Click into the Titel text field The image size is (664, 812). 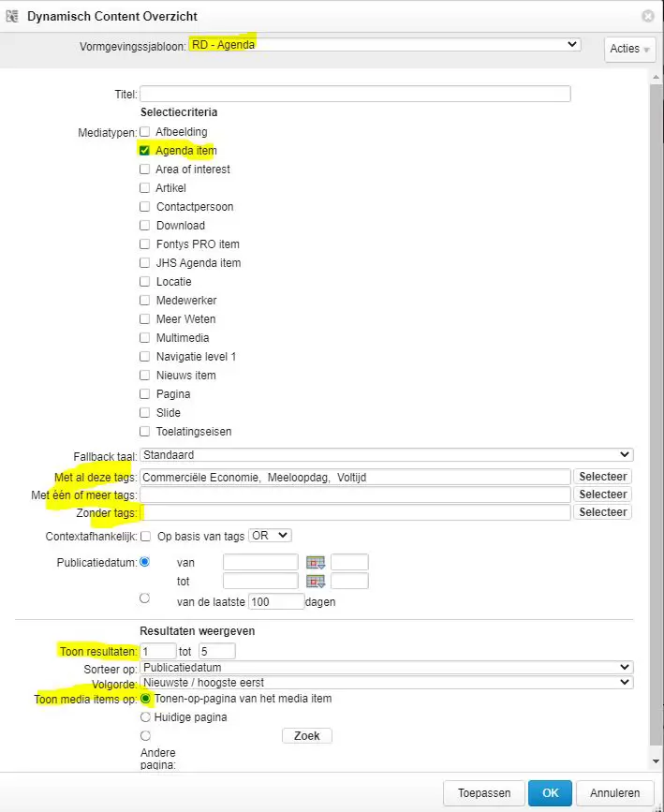[x=355, y=94]
